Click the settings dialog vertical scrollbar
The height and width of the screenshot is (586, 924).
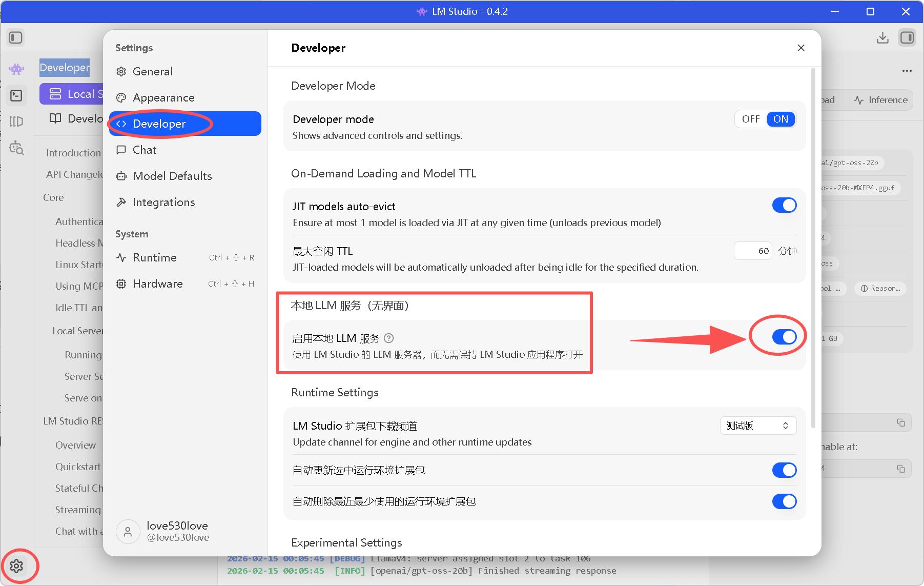(x=813, y=248)
